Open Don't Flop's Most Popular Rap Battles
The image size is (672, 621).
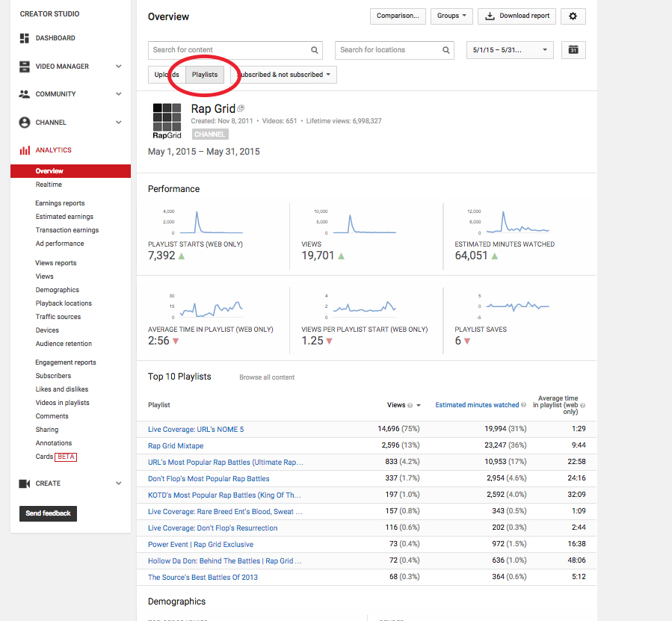209,479
